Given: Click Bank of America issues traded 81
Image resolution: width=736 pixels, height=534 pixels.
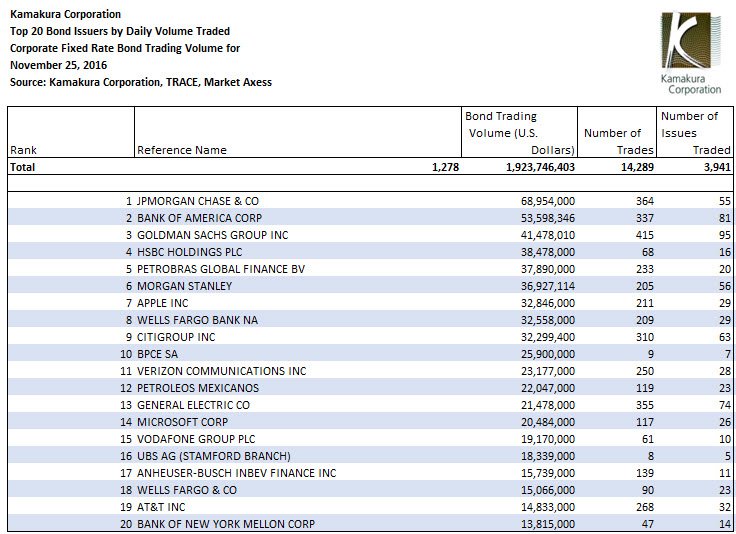Looking at the screenshot, I should (725, 218).
